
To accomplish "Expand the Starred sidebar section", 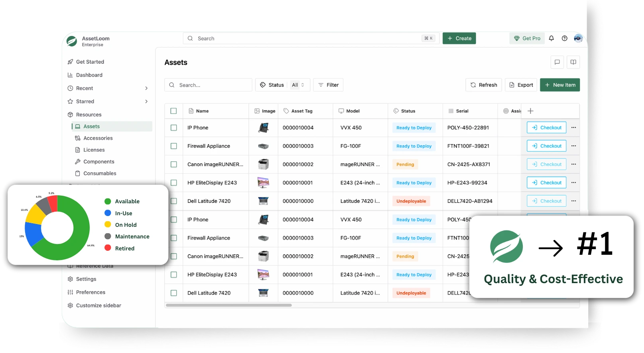I will coord(146,101).
